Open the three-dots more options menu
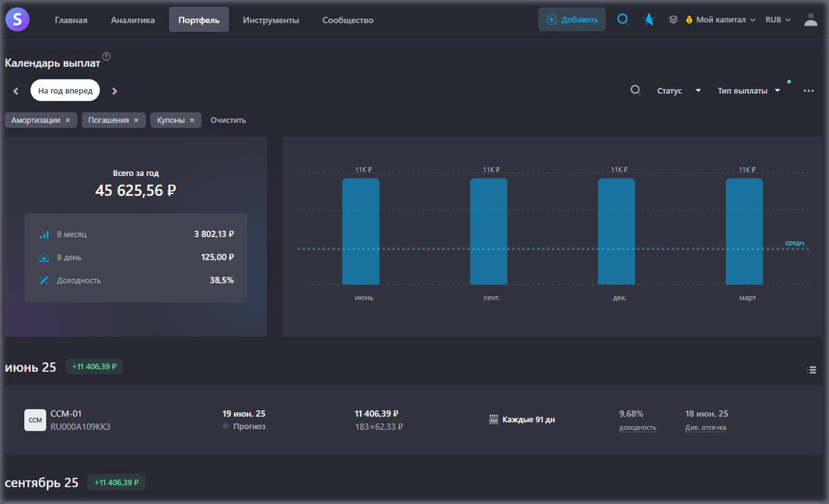The image size is (829, 504). click(x=809, y=90)
